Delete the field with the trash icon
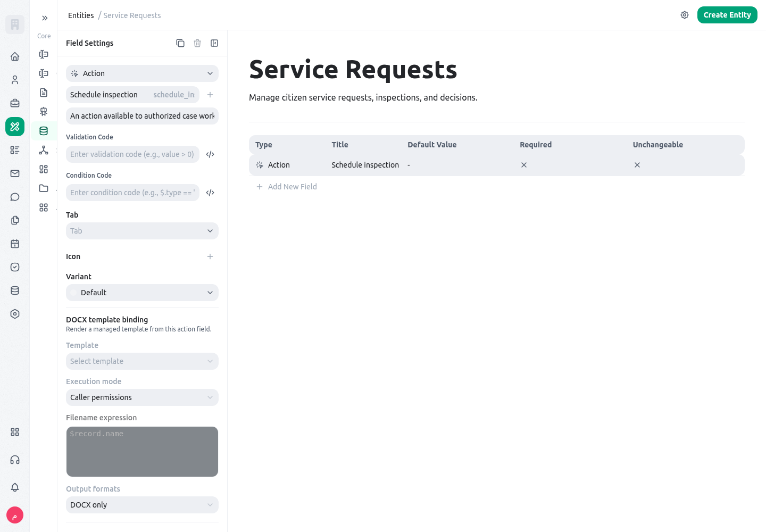The height and width of the screenshot is (532, 766). (x=197, y=43)
